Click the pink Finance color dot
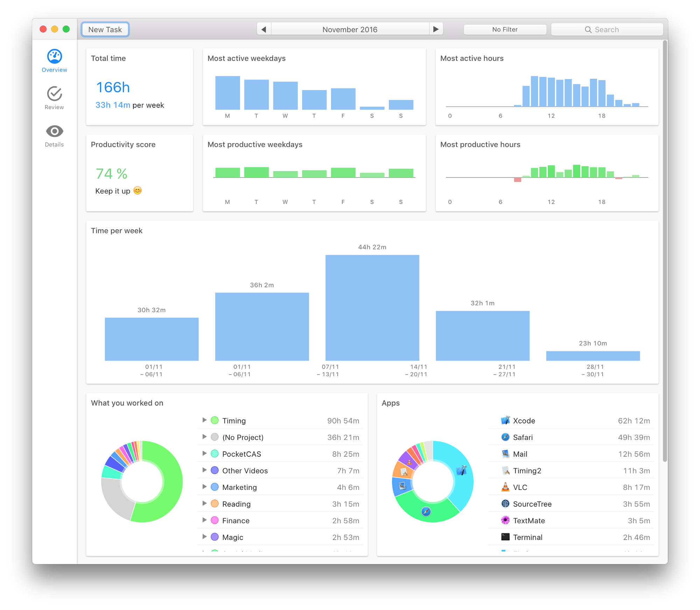Image resolution: width=700 pixels, height=610 pixels. (215, 520)
